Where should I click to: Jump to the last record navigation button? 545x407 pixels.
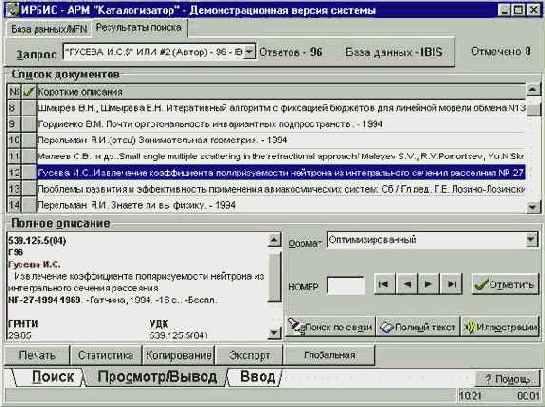pos(451,284)
